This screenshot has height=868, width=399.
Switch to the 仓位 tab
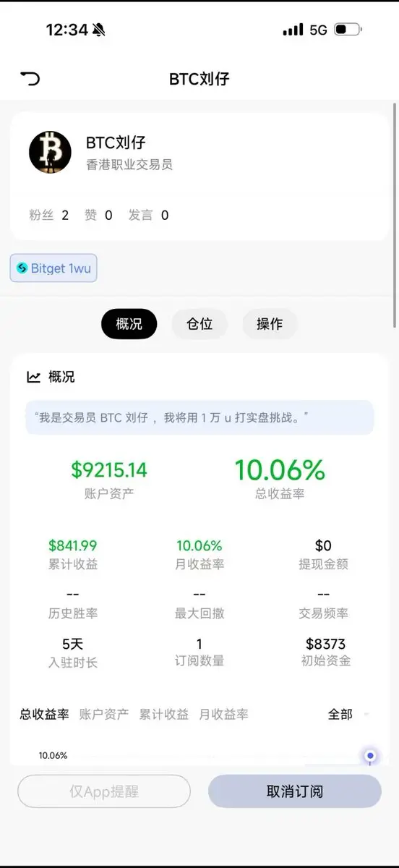tap(199, 324)
